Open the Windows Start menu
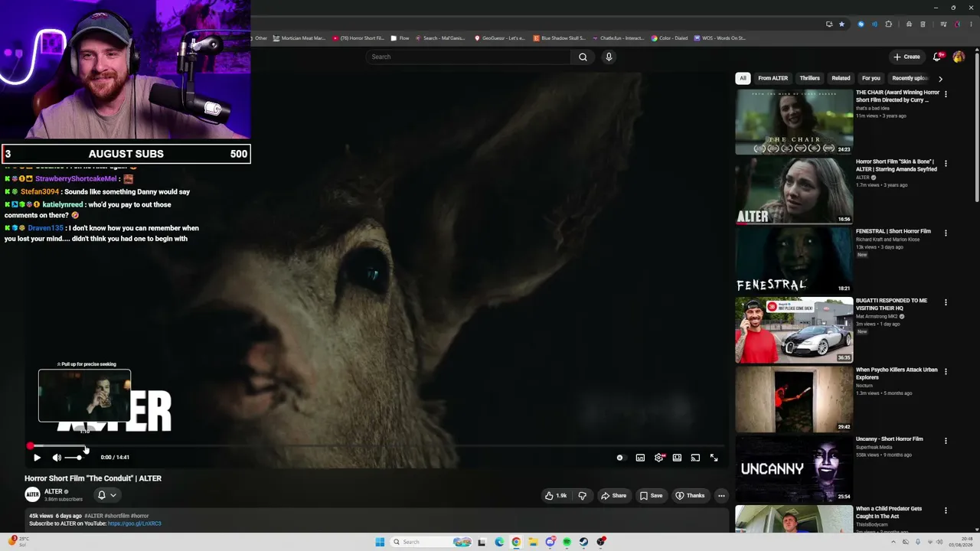Viewport: 980px width, 551px height. point(380,542)
